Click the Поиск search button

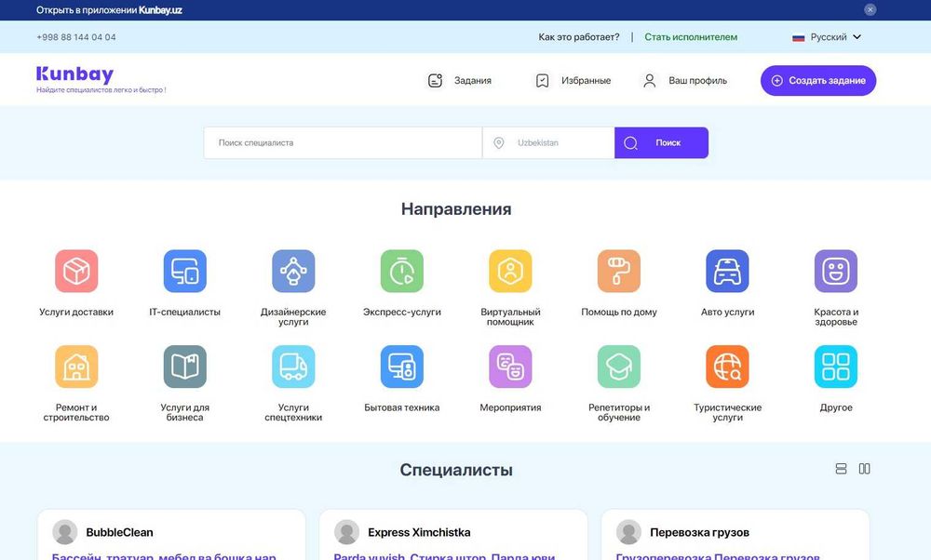(x=661, y=143)
